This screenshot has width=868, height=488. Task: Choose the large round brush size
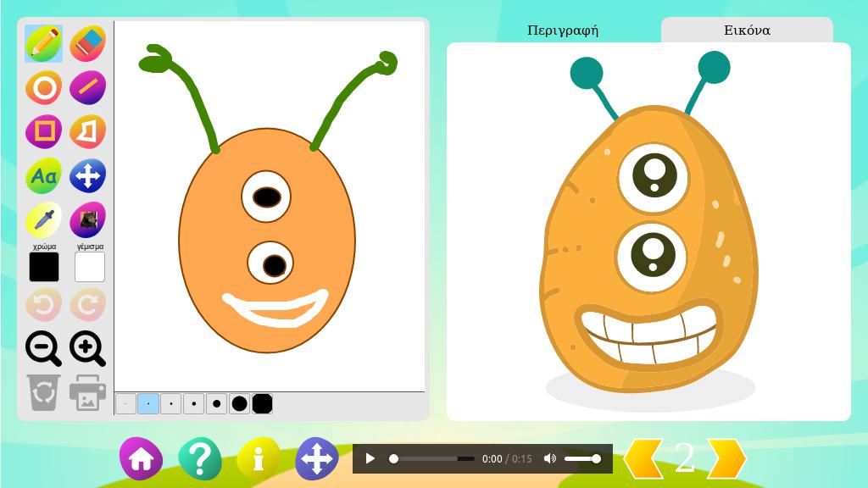pos(239,404)
